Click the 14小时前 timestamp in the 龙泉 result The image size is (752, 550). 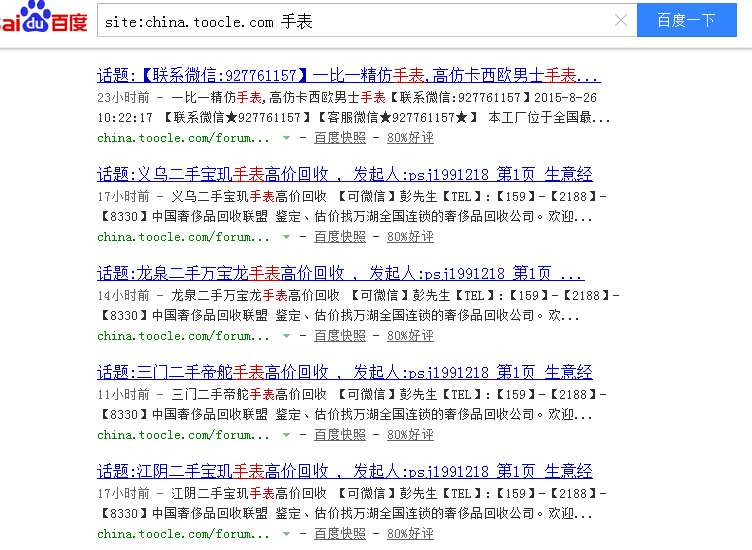(123, 295)
